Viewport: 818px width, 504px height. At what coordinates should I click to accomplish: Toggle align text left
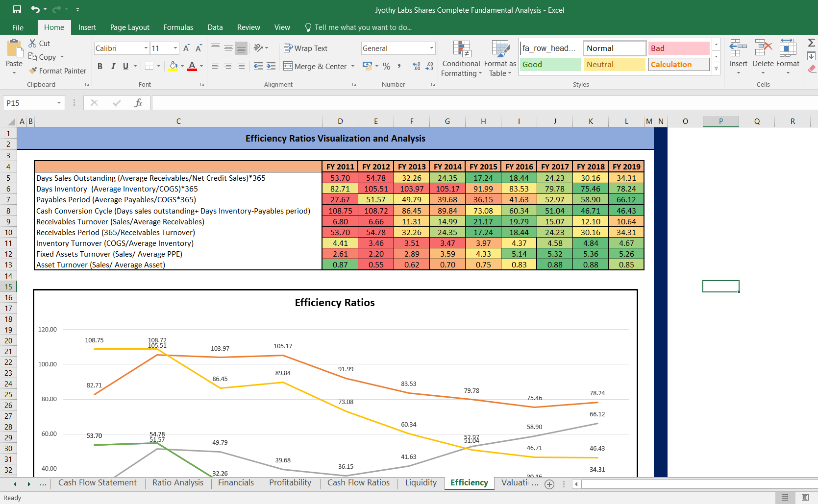pos(216,66)
